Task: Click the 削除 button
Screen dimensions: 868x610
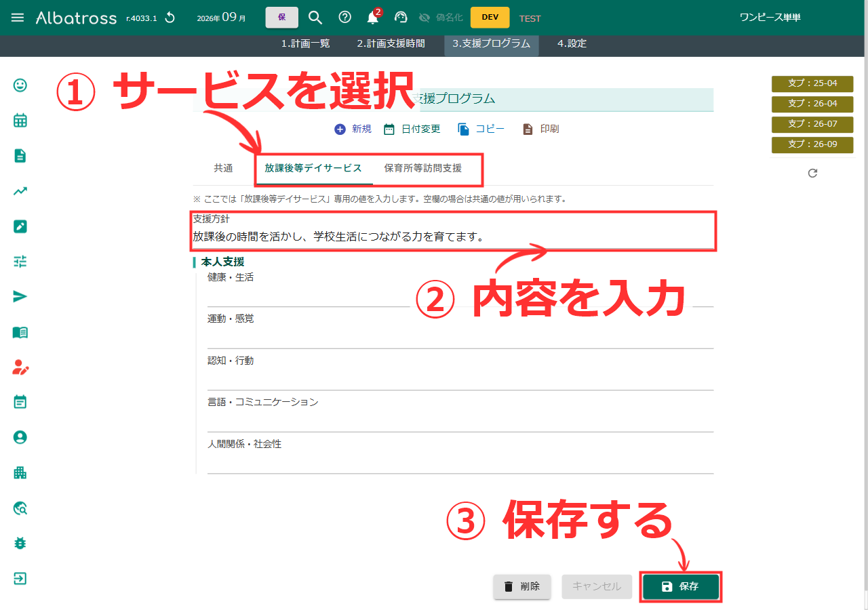Action: tap(522, 586)
